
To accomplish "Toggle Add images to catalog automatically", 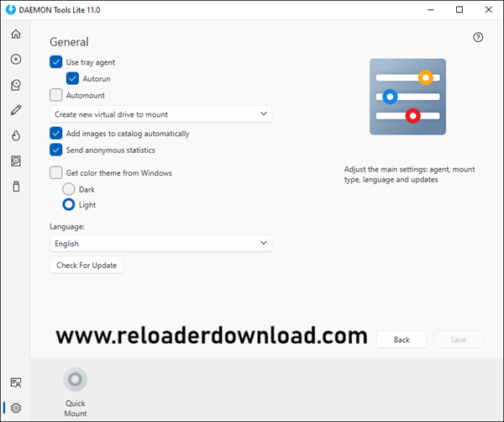I will coord(56,133).
